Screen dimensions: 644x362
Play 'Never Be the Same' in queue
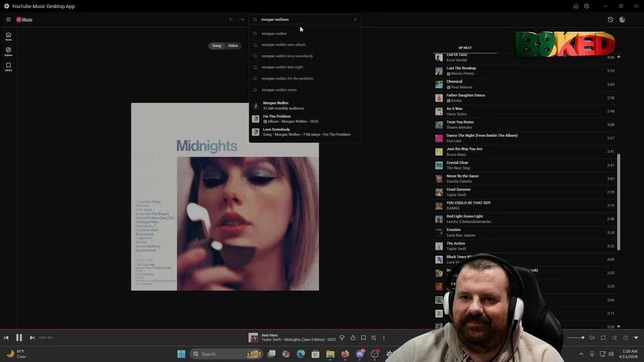(524, 179)
